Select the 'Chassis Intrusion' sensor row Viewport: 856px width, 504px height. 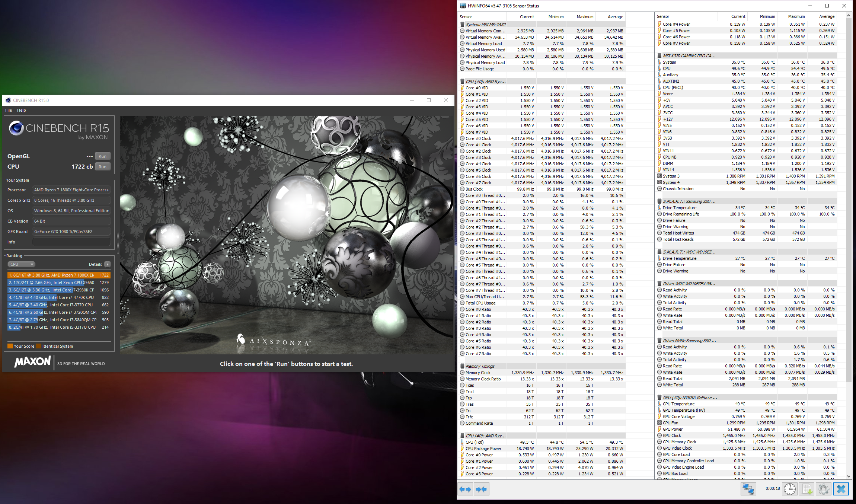pyautogui.click(x=747, y=189)
